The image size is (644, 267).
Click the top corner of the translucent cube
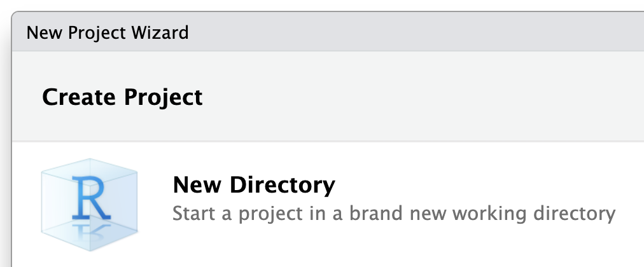click(90, 161)
